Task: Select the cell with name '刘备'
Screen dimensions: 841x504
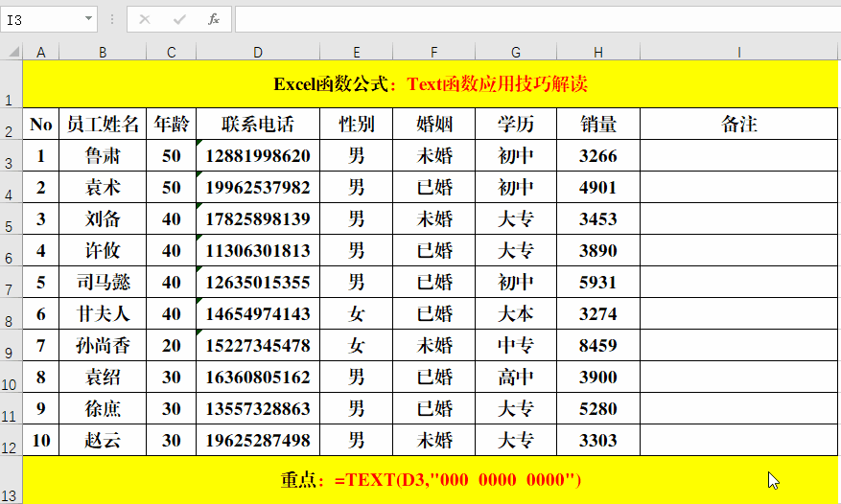Action: (x=103, y=218)
